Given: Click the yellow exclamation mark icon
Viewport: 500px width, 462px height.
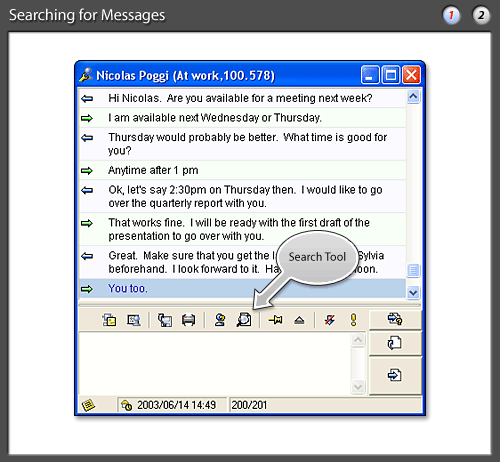Looking at the screenshot, I should pyautogui.click(x=353, y=320).
